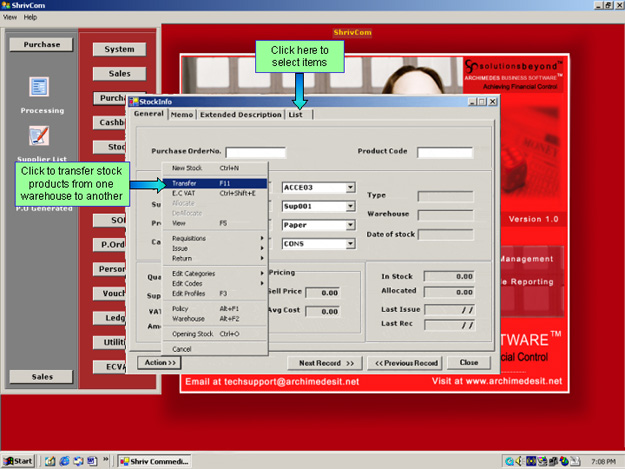Click the Action >> button
The height and width of the screenshot is (469, 625).
coord(159,363)
